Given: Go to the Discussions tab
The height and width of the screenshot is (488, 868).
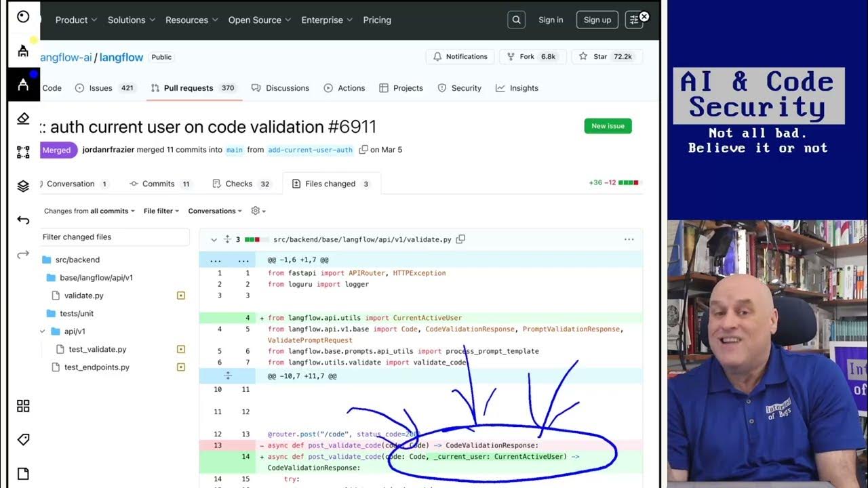Looking at the screenshot, I should (280, 88).
